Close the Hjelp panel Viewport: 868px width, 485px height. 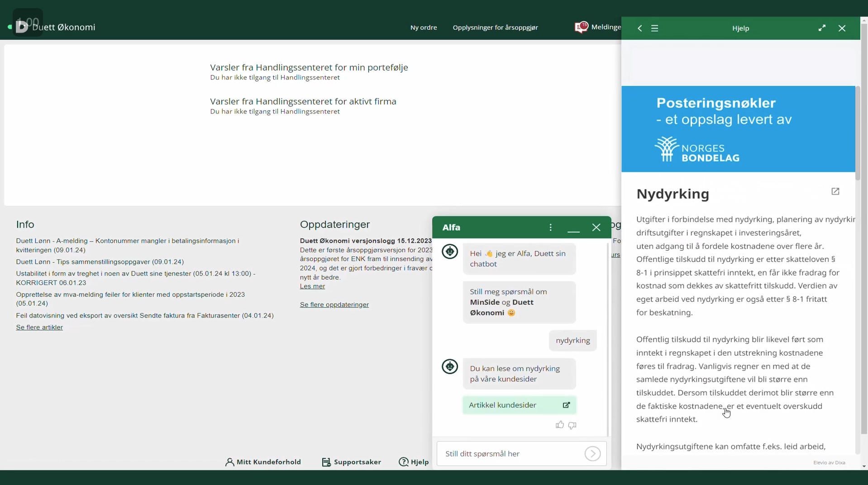[842, 28]
